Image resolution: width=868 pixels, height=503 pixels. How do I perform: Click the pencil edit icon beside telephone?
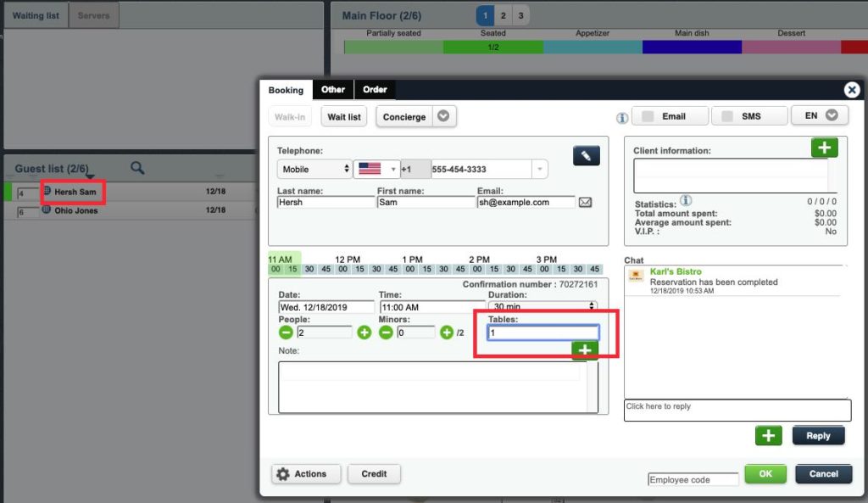(x=587, y=155)
